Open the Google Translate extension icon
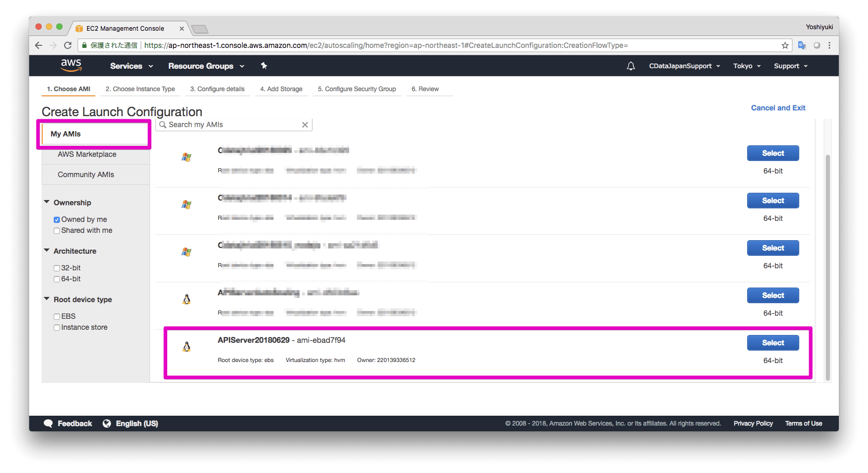868x473 pixels. click(802, 45)
